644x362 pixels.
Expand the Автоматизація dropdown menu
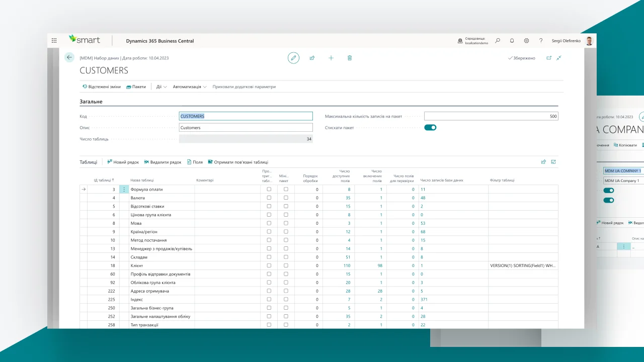[190, 86]
